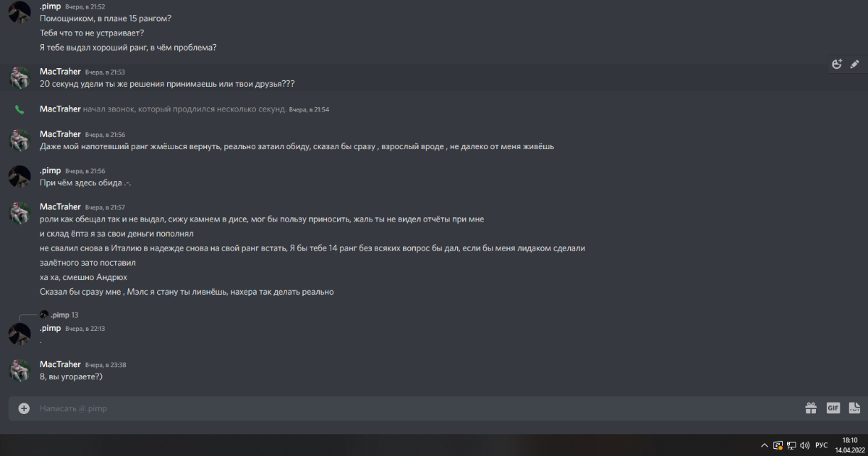Click the tray icon with the orange dot
Image resolution: width=868 pixels, height=456 pixels.
778,445
